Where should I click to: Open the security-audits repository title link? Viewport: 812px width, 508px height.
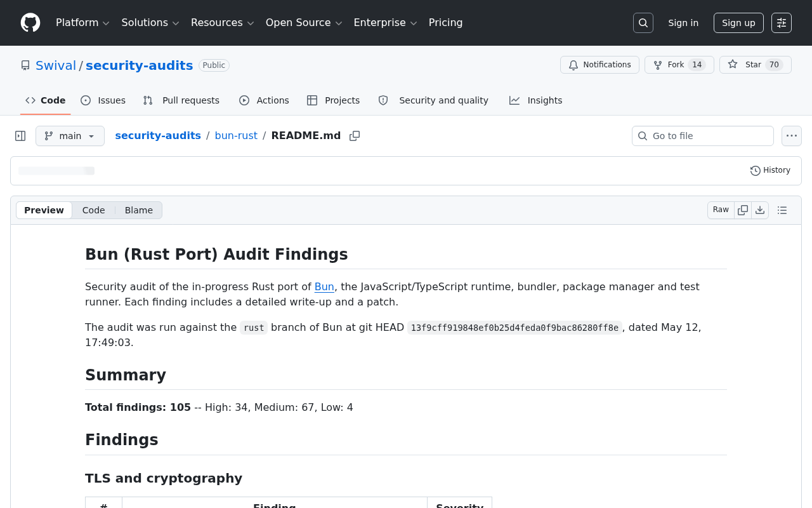(x=139, y=65)
